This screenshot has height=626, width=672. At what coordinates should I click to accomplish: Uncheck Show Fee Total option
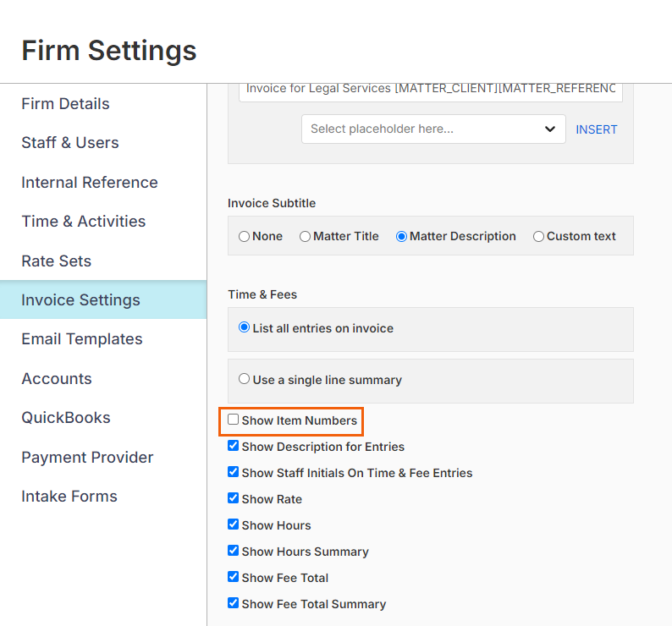pyautogui.click(x=233, y=577)
